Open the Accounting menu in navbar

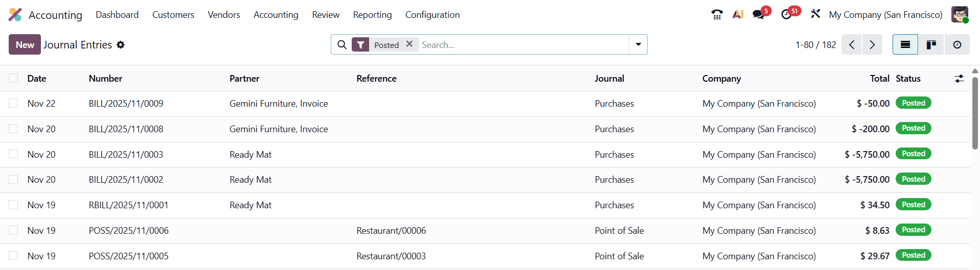(x=276, y=15)
